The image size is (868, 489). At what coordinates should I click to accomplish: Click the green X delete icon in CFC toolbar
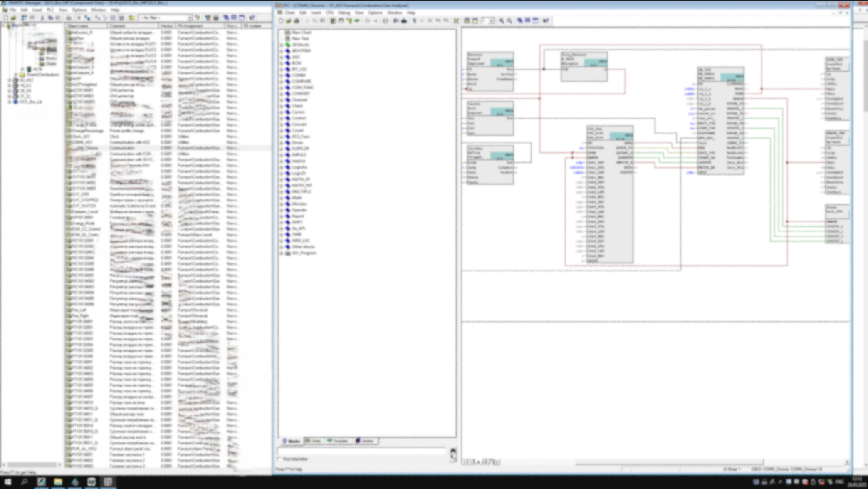456,21
